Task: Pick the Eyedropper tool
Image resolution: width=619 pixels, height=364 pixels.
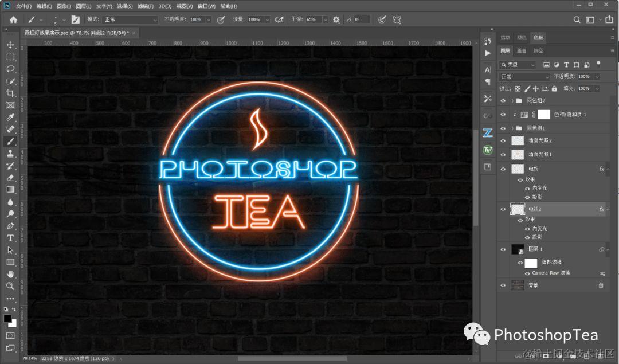Action: [x=10, y=118]
